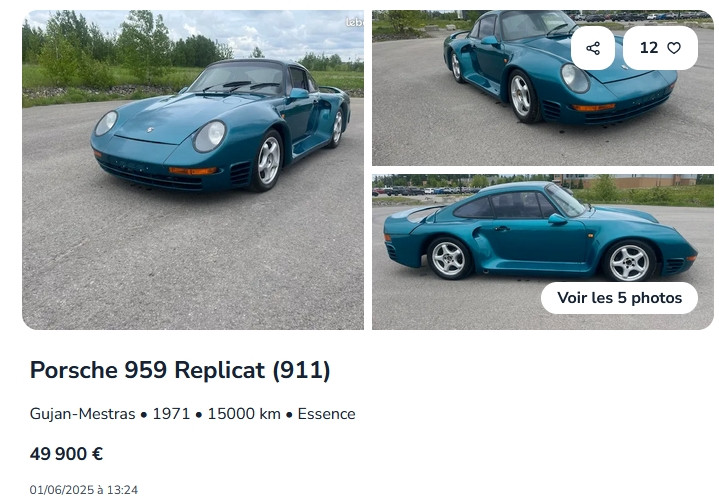Click the 'Porsche 959 Replicat (911)' title
The width and height of the screenshot is (719, 504).
click(x=180, y=370)
